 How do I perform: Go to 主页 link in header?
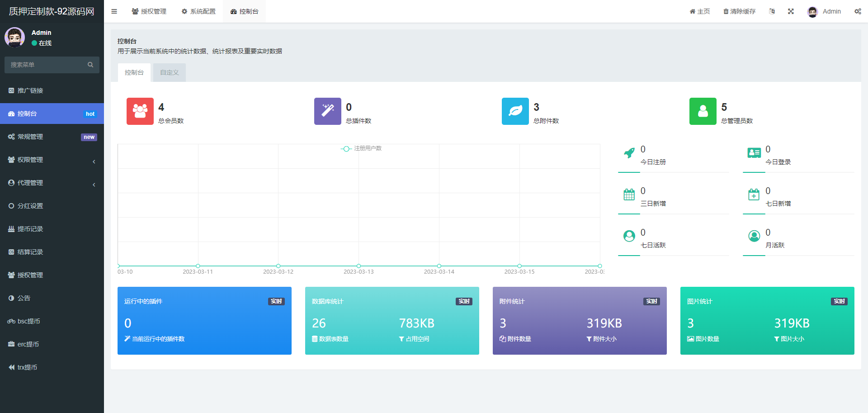(x=699, y=11)
